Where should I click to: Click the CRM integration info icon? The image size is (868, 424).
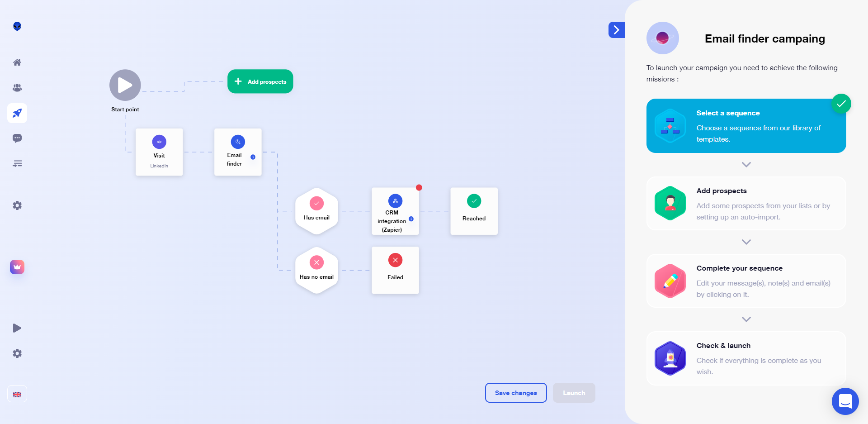click(411, 219)
